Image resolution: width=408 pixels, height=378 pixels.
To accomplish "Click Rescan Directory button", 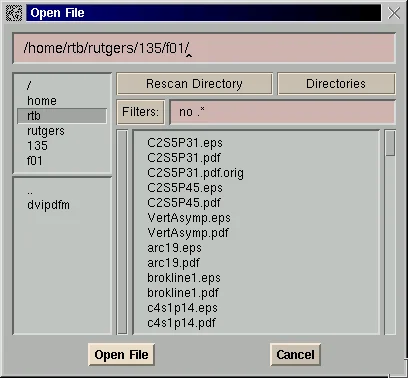I will (x=194, y=84).
